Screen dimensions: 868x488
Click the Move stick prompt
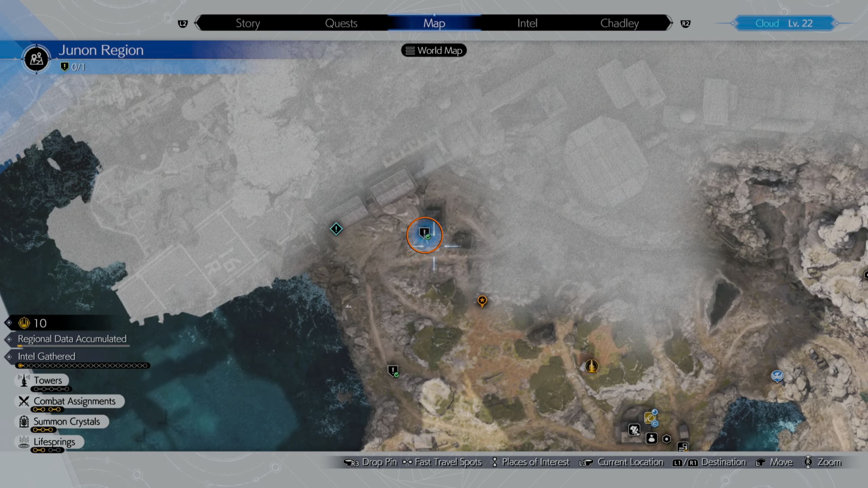(x=774, y=462)
